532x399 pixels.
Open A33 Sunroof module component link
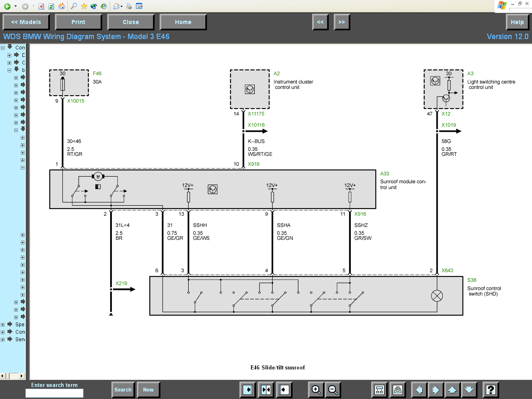[385, 174]
